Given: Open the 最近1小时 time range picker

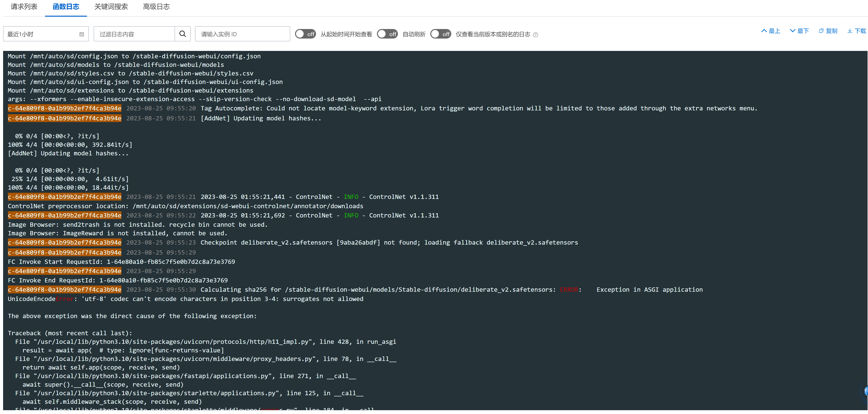Looking at the screenshot, I should [x=46, y=34].
